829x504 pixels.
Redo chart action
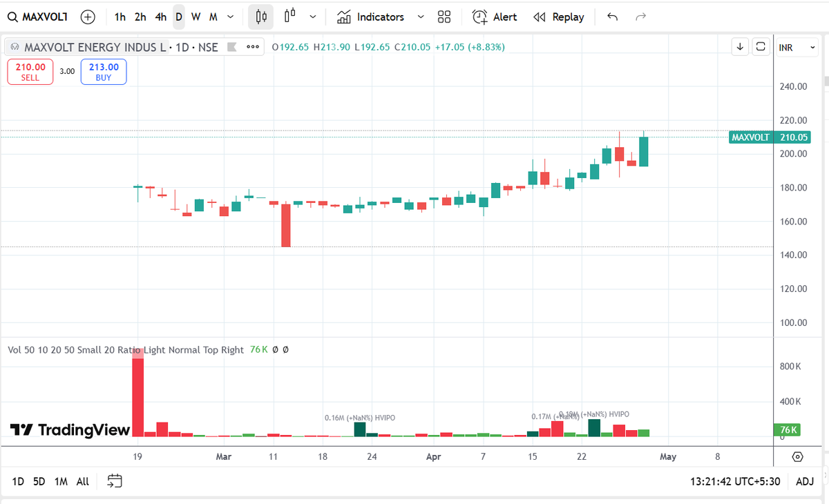[640, 17]
